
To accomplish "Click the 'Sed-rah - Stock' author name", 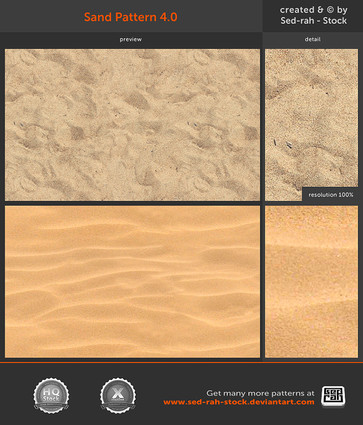I will pos(313,21).
